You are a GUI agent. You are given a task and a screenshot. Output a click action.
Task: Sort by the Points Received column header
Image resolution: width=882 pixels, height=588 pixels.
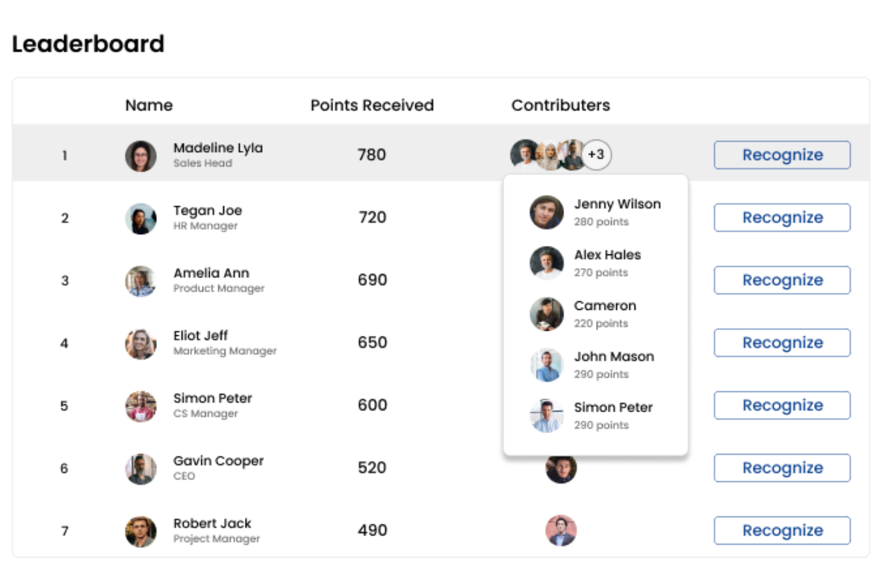(x=372, y=105)
